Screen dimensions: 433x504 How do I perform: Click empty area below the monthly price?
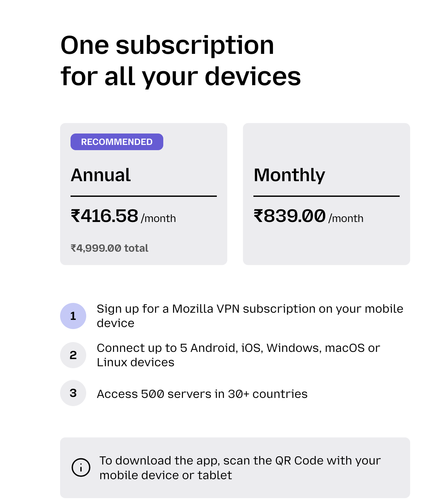[x=327, y=247]
